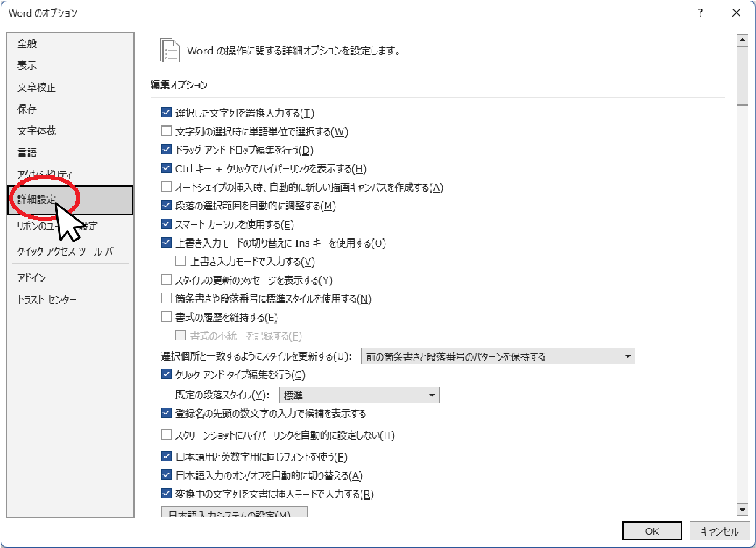756x548 pixels.
Task: Toggle Ins キーを使用する overtype switch checkbox
Action: [x=166, y=242]
